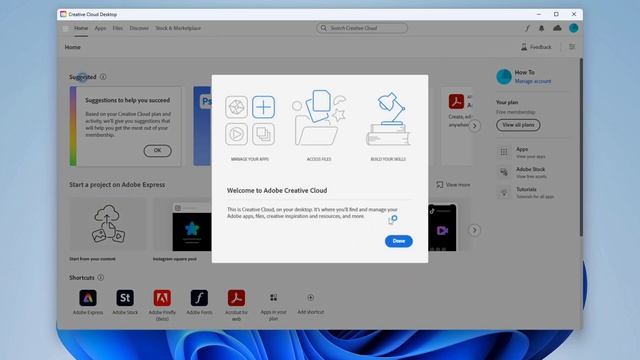
Task: Click View more for Adobe Express projects
Action: (453, 185)
